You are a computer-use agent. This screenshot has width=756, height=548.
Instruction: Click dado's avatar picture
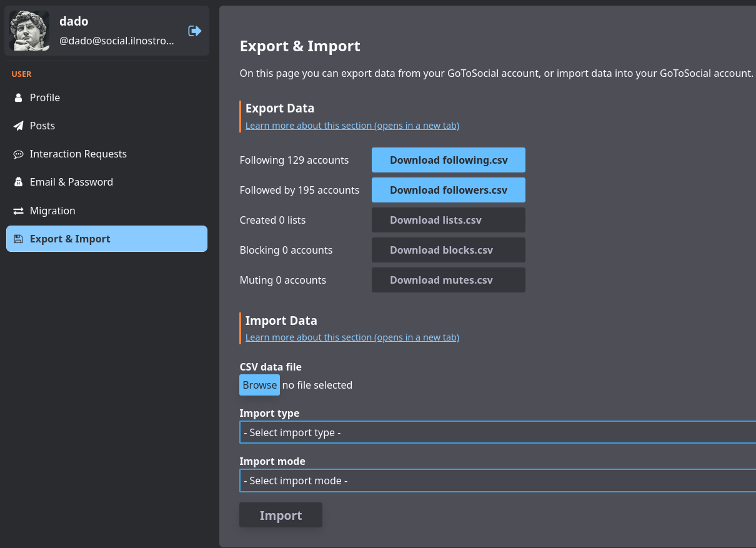(x=29, y=31)
